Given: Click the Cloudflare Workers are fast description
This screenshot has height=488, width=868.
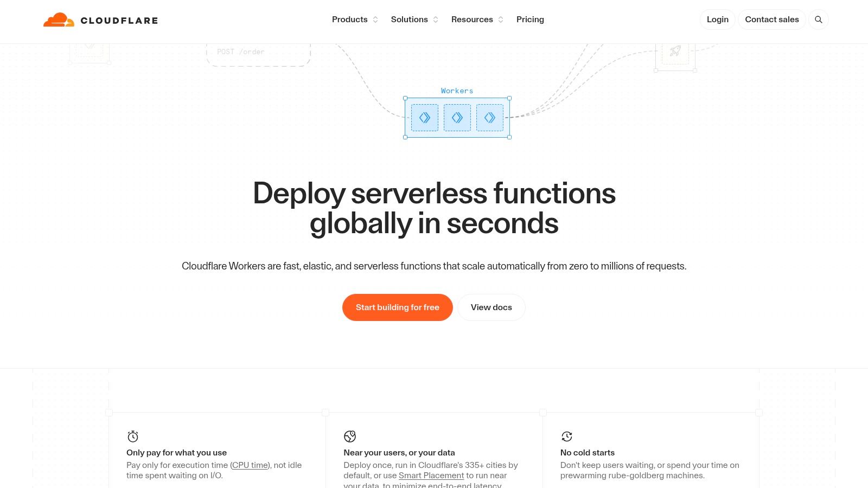Looking at the screenshot, I should pos(434,266).
